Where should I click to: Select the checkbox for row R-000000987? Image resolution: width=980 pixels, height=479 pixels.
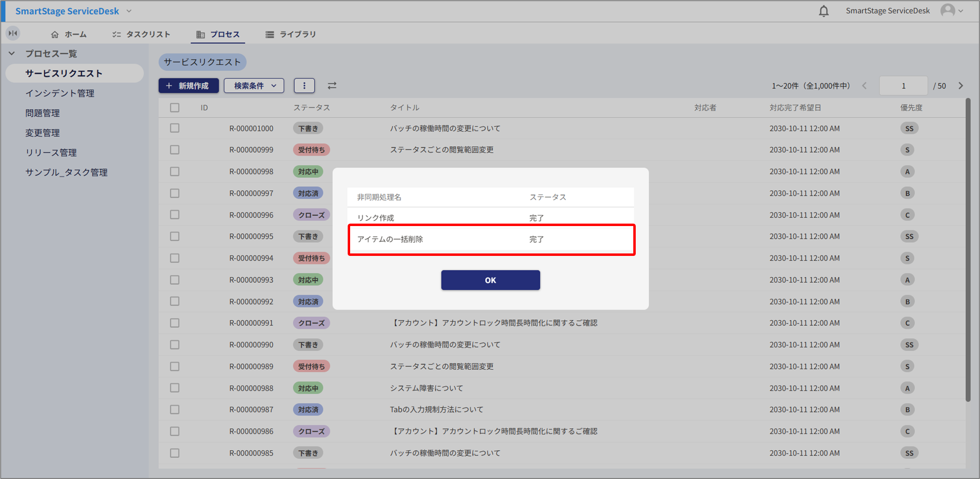click(x=175, y=410)
